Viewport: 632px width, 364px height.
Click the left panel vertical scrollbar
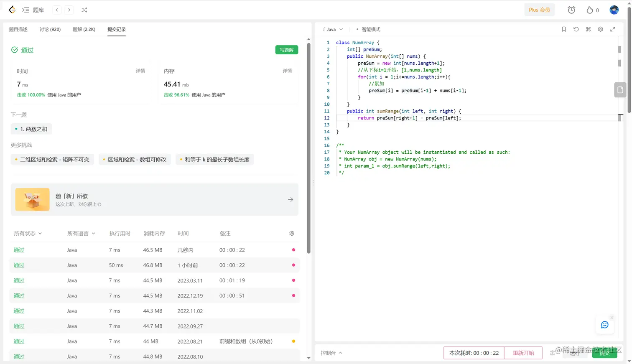[309, 148]
